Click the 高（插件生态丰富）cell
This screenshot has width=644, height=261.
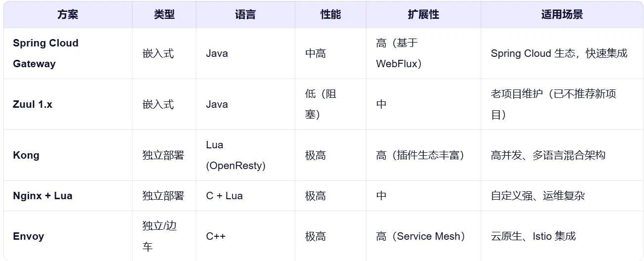coord(420,155)
